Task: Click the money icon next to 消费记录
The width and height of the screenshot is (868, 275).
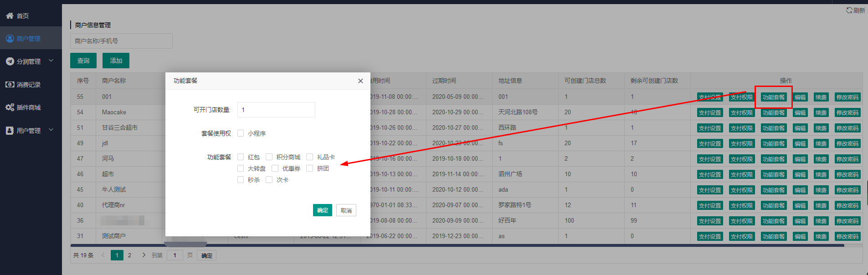Action: [x=10, y=84]
